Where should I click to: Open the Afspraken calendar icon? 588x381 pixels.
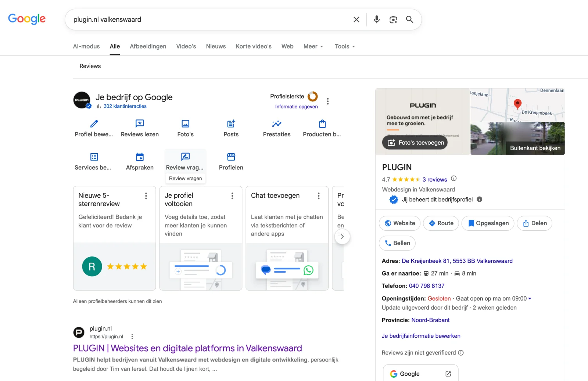pyautogui.click(x=140, y=157)
